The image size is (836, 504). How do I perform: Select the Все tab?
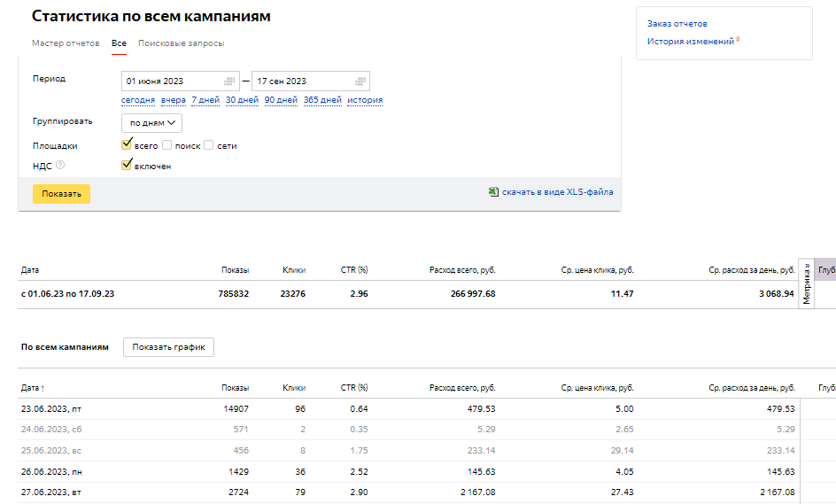click(x=119, y=43)
